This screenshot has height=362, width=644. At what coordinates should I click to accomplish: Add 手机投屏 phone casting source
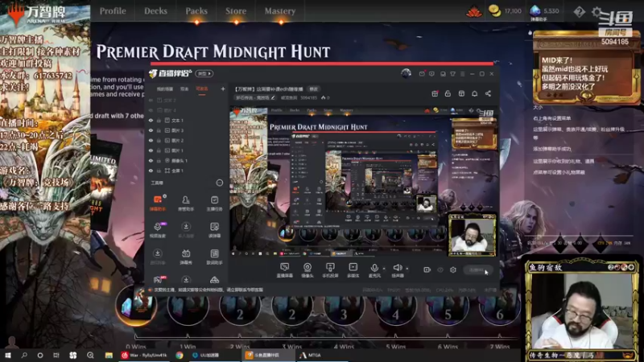pos(330,270)
